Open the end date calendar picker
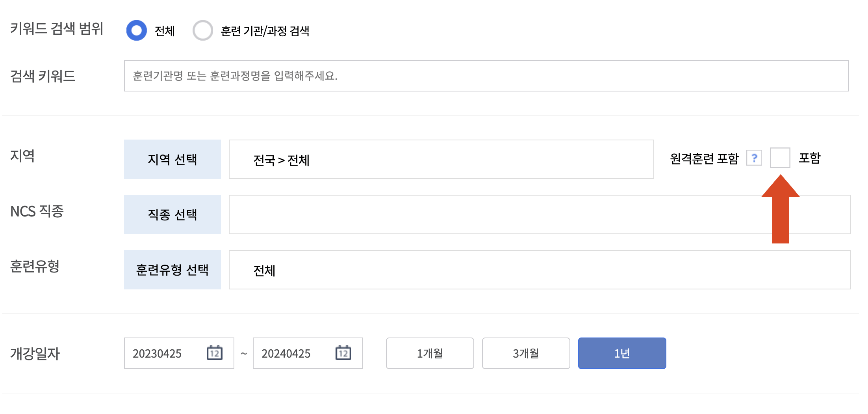The height and width of the screenshot is (414, 868). tap(343, 353)
